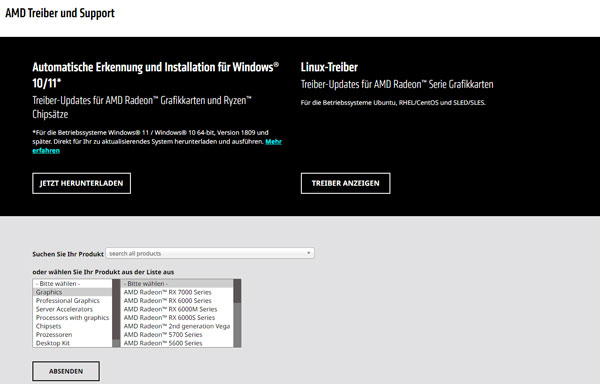Image resolution: width=600 pixels, height=384 pixels.
Task: Choose AMD Radeon 5700 Series
Action: [177, 335]
